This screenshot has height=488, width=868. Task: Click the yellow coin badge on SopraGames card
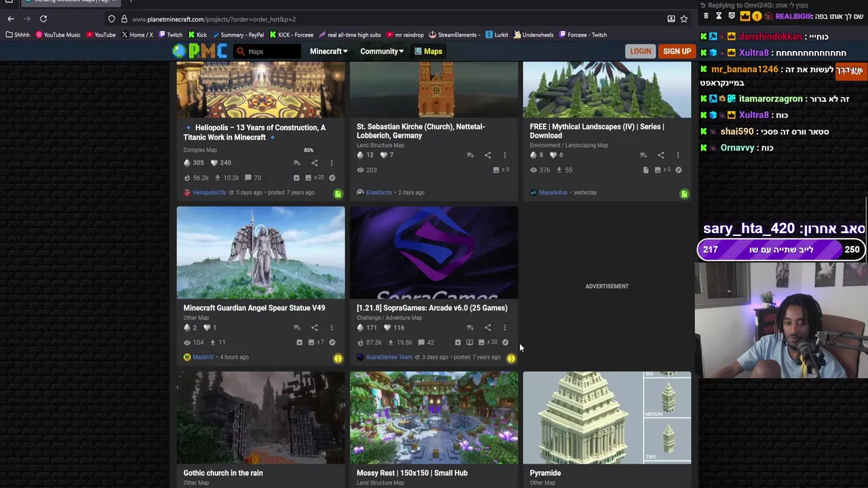[511, 359]
